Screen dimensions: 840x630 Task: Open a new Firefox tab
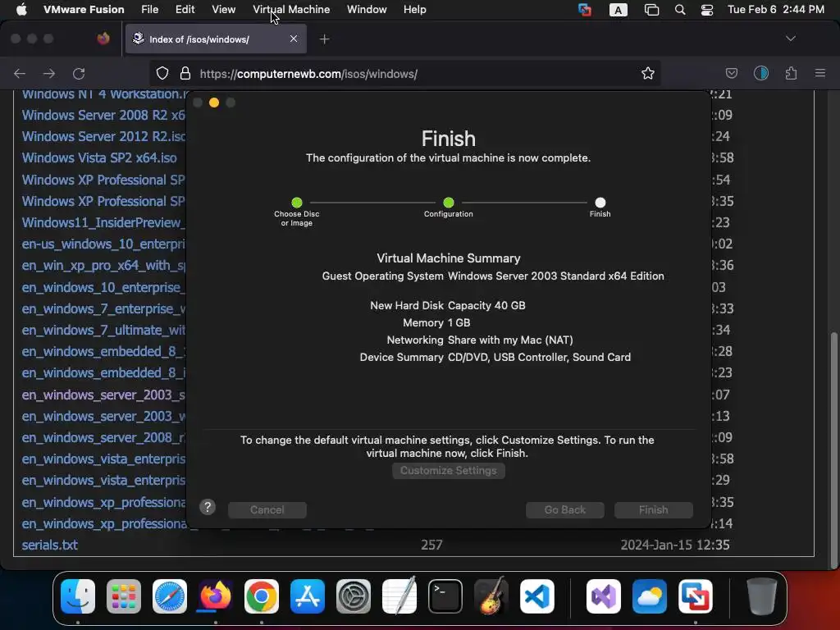[x=324, y=39]
